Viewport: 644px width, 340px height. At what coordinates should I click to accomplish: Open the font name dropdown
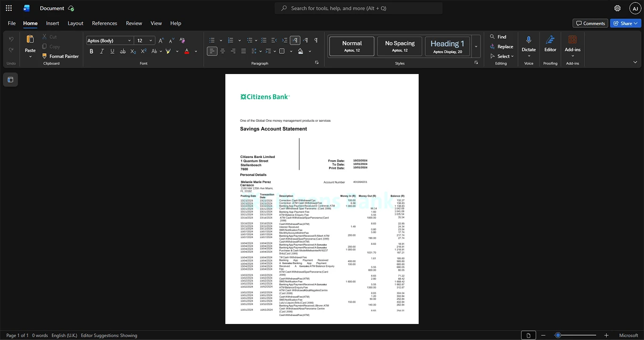tap(129, 41)
